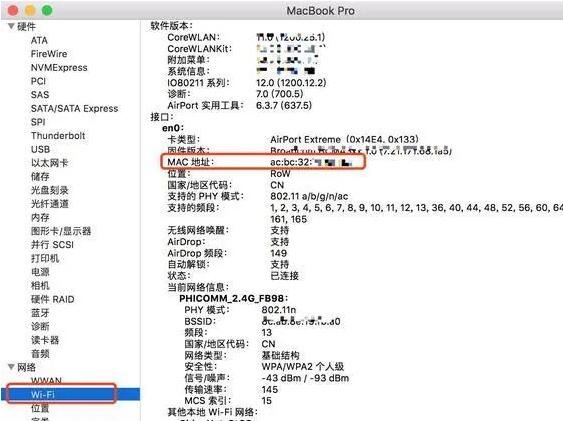Screen dimensions: 563x421
Task: Select 电源 power item
Action: (40, 272)
